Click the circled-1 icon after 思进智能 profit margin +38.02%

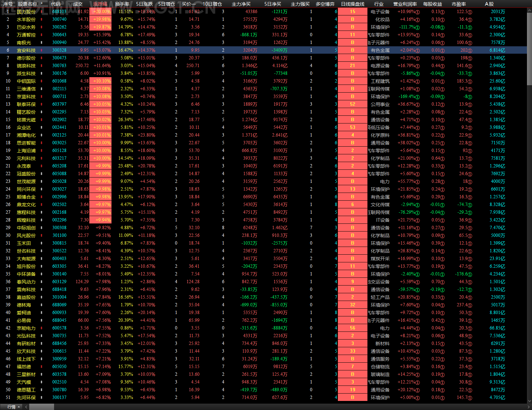coord(417,143)
